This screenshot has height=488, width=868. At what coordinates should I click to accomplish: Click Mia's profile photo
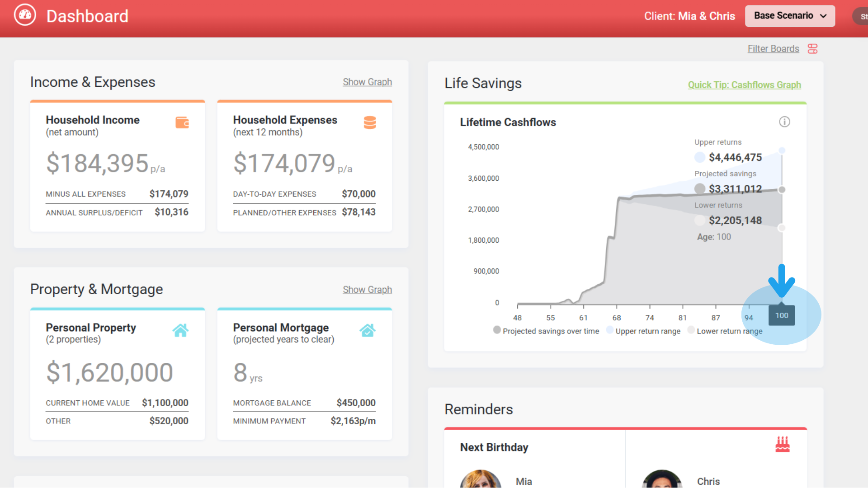click(480, 480)
